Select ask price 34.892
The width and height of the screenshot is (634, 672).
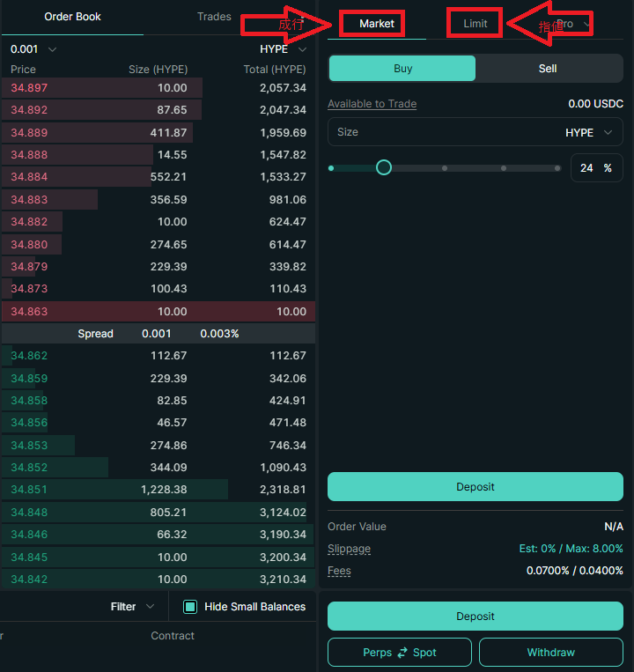coord(29,110)
